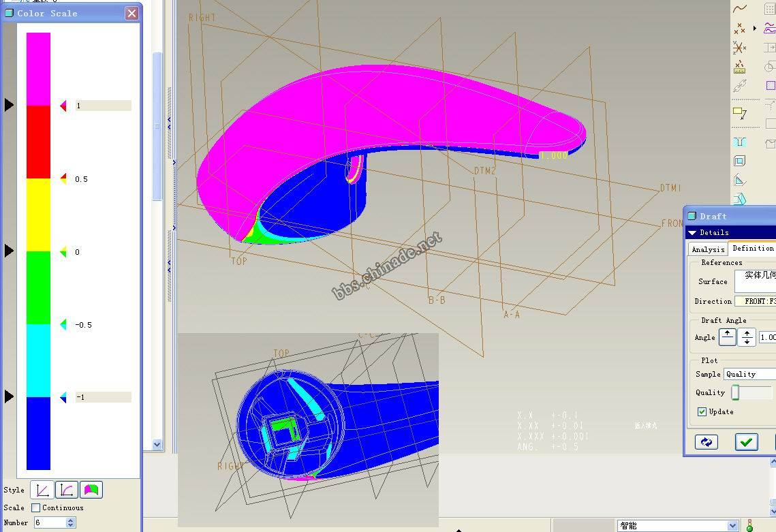Click the scale marker at value 1
The image size is (776, 532).
click(x=63, y=106)
